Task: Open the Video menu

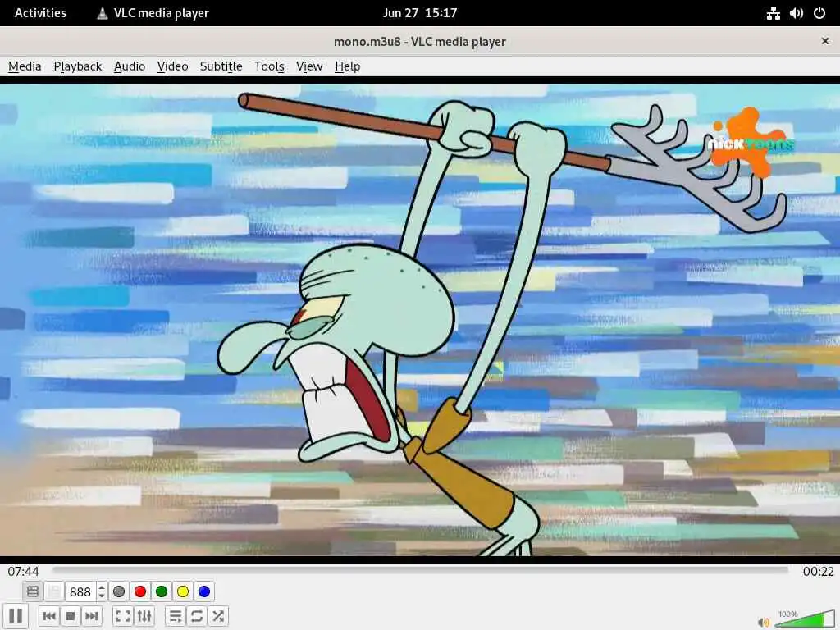Action: tap(172, 66)
